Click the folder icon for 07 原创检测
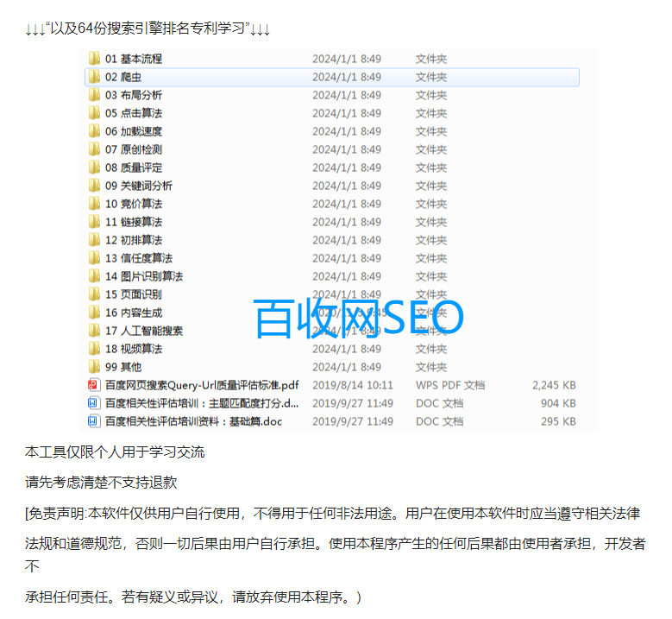 click(94, 148)
